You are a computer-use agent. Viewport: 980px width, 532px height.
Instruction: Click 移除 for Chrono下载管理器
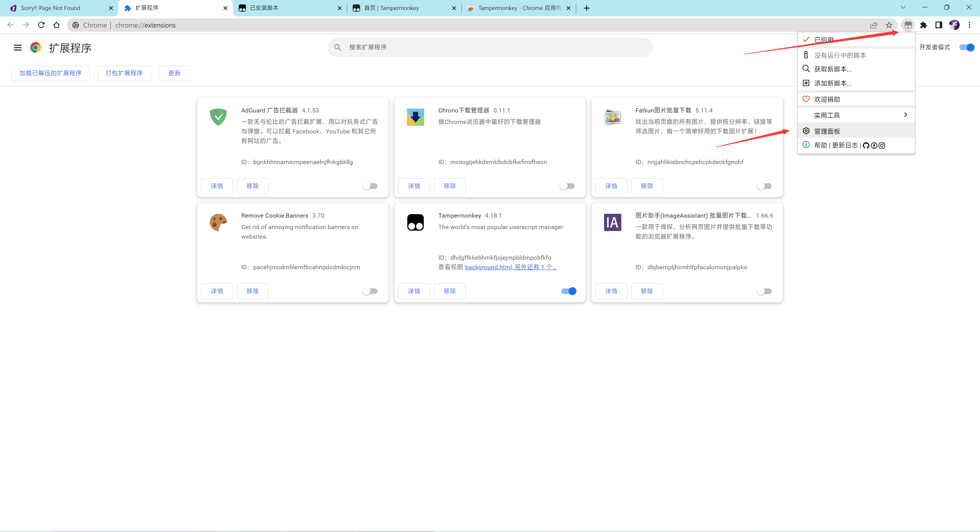tap(450, 186)
